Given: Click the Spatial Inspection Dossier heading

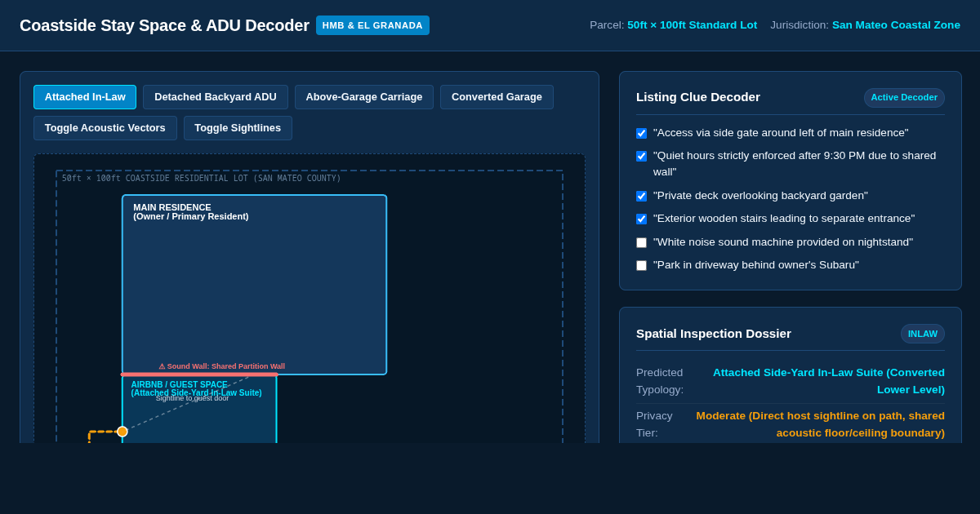Looking at the screenshot, I should click(x=714, y=334).
